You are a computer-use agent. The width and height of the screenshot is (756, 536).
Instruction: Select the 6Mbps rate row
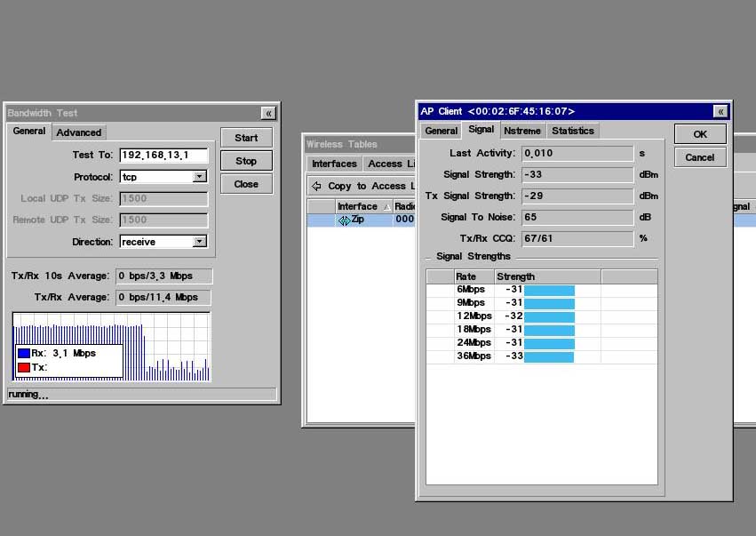(542, 290)
